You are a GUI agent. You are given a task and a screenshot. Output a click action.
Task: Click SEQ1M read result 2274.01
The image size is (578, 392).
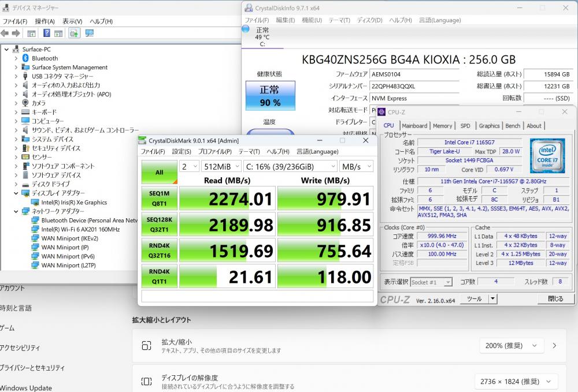tap(227, 199)
